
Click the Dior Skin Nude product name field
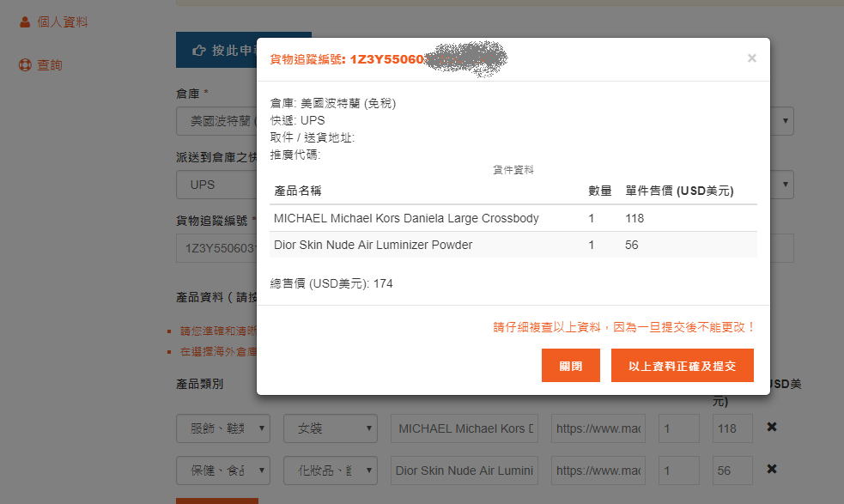465,471
